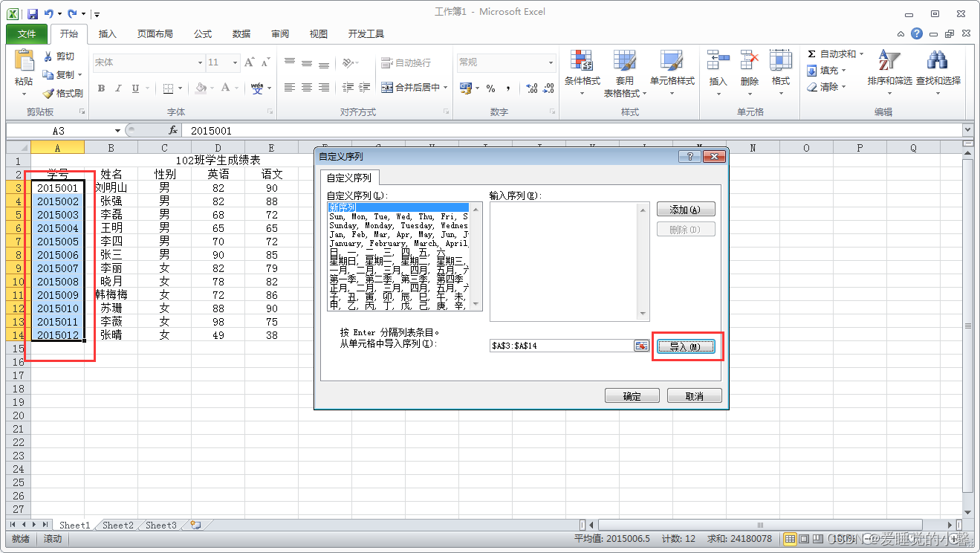This screenshot has height=553, width=980.
Task: Open the font size dropdown
Action: click(235, 62)
